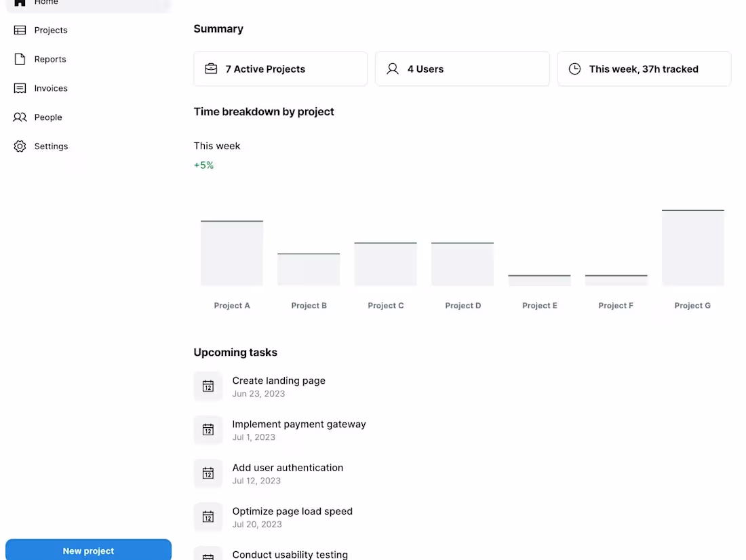Open the Add user authentication task

[288, 467]
